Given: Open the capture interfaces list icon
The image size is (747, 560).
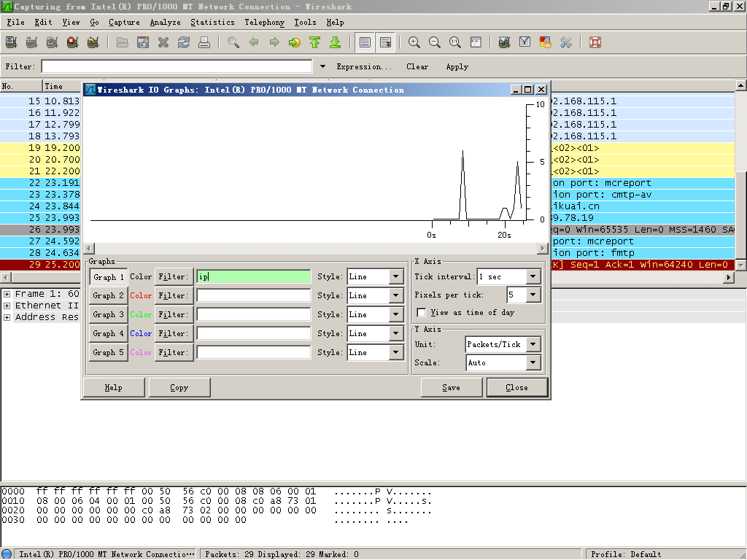Looking at the screenshot, I should 12,42.
